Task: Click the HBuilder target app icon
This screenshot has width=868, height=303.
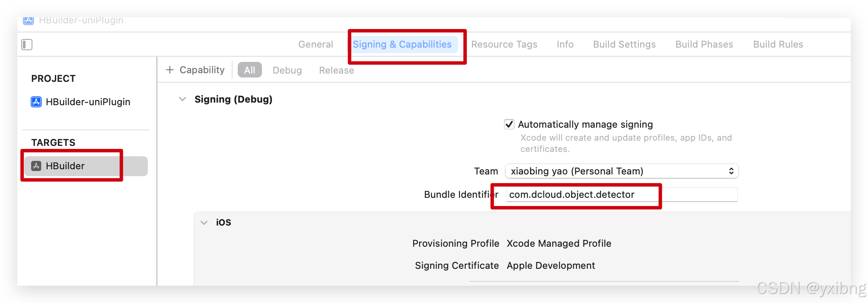Action: pyautogui.click(x=36, y=166)
